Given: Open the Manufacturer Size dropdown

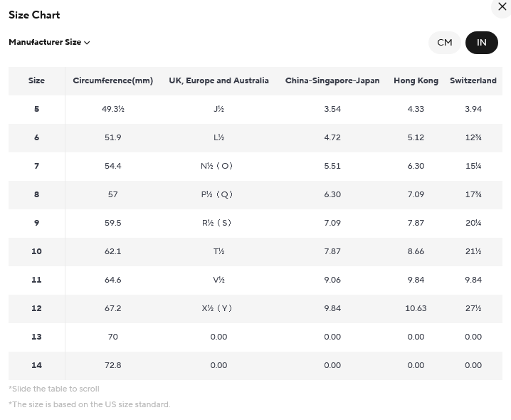Looking at the screenshot, I should tap(49, 42).
